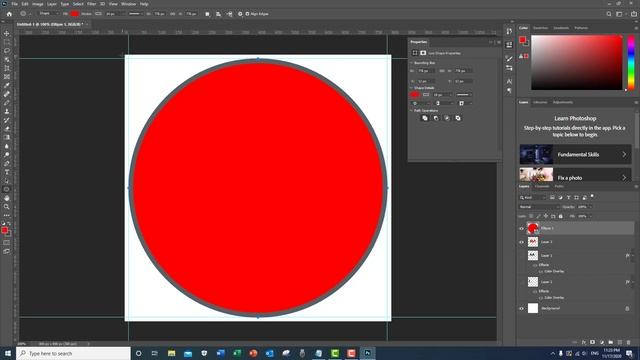Click the delete layer trash icon
This screenshot has height=360, width=640.
coord(628,342)
